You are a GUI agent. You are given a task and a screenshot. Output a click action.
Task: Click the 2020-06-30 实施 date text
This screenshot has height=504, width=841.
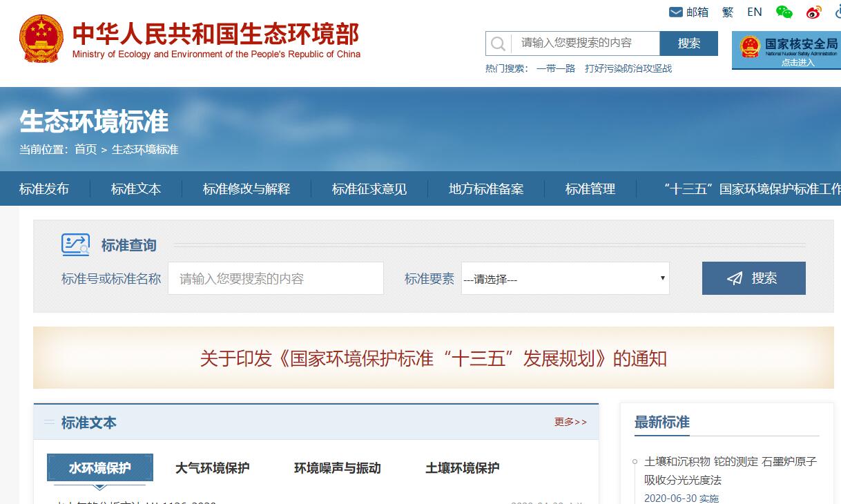tap(681, 498)
